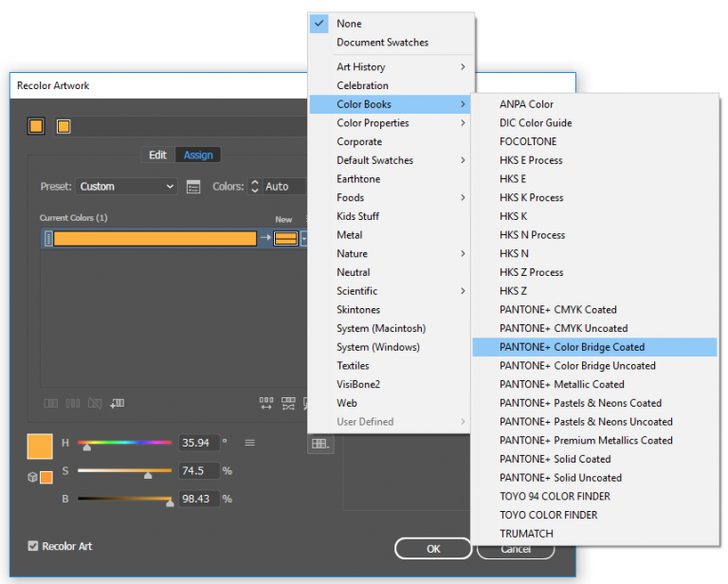728x584 pixels.
Task: Click randomly change color order icon
Action: click(x=266, y=404)
